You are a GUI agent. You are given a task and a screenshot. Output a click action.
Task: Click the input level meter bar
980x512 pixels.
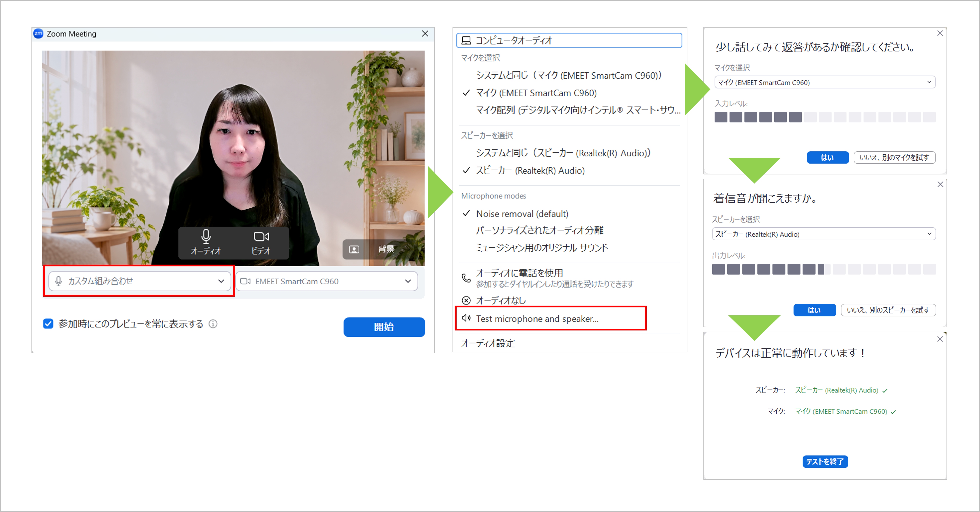coord(825,117)
